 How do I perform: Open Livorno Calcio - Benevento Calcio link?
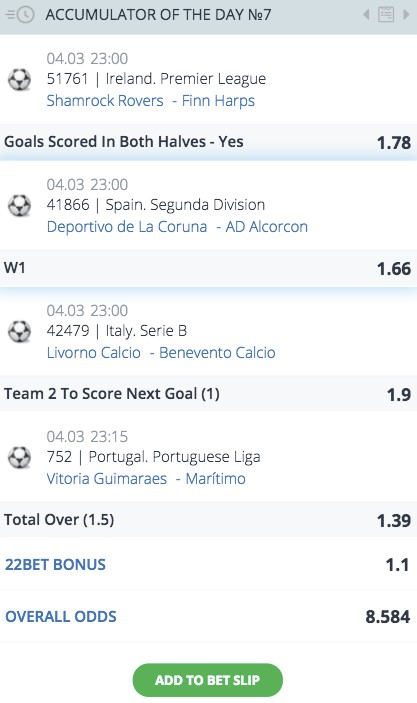[161, 353]
